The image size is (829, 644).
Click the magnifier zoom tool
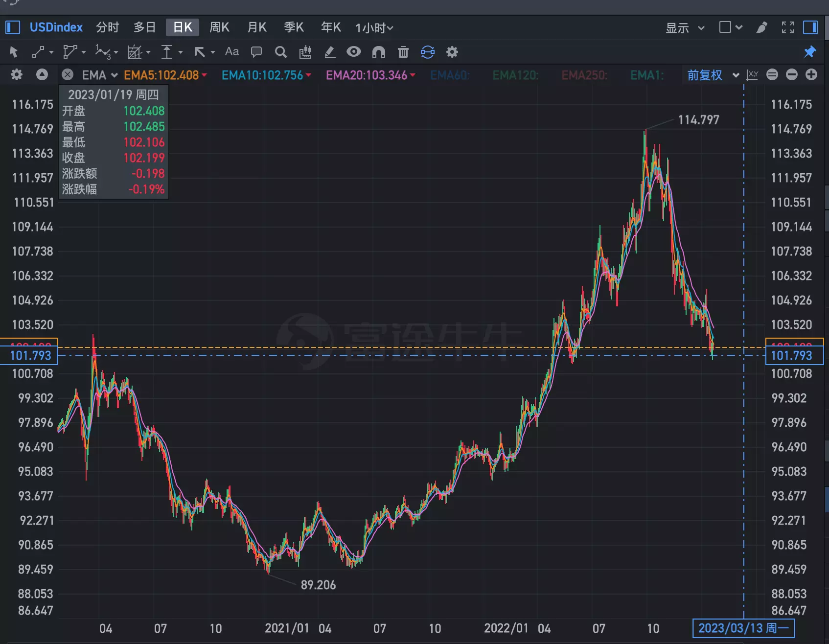[280, 52]
